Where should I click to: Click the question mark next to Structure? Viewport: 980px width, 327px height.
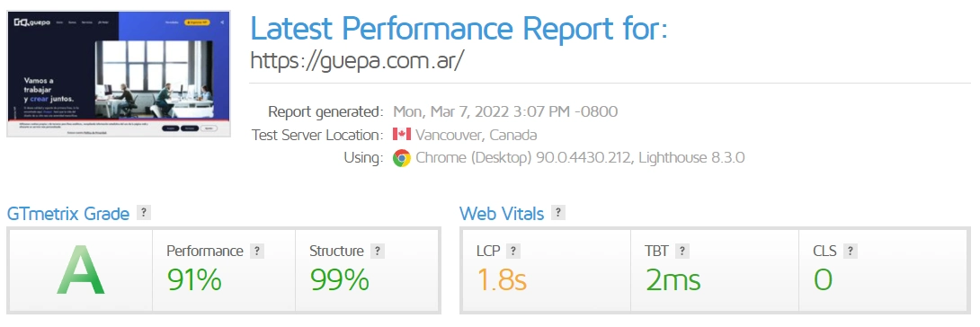[x=377, y=251]
